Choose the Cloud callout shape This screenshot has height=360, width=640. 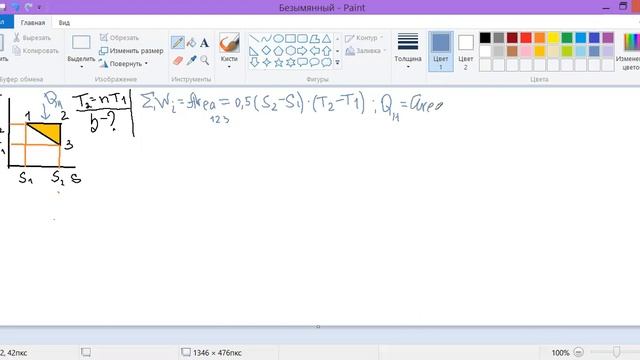[327, 62]
